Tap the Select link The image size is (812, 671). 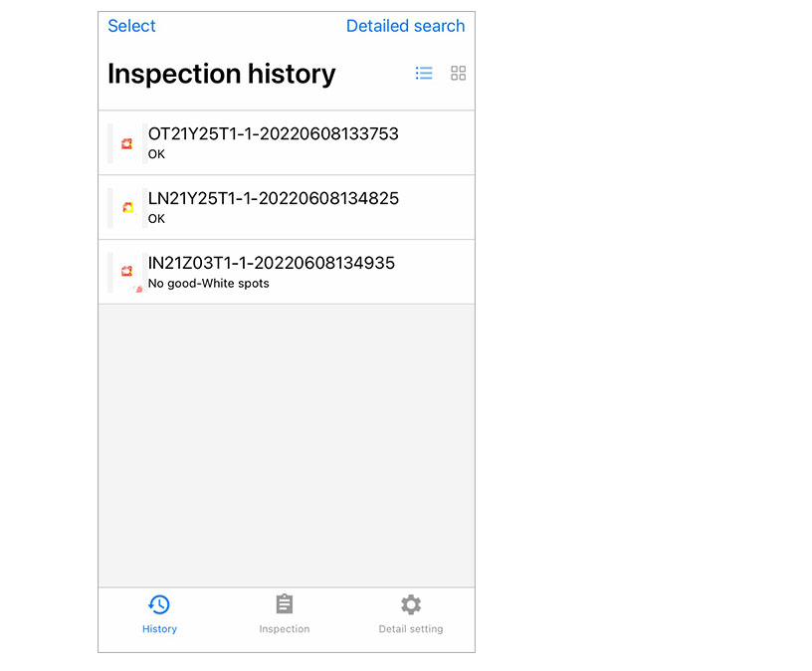[131, 26]
